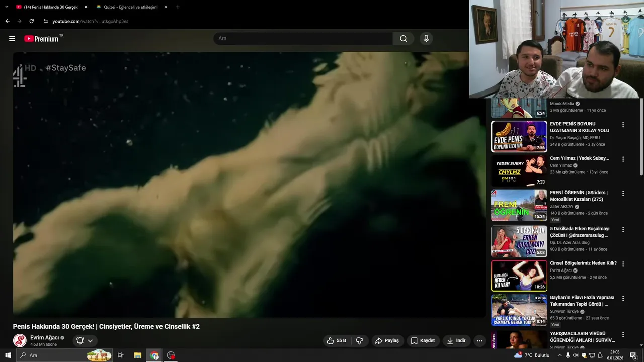Click the taskbar clock 21:03
This screenshot has height=362, width=644.
[614, 352]
